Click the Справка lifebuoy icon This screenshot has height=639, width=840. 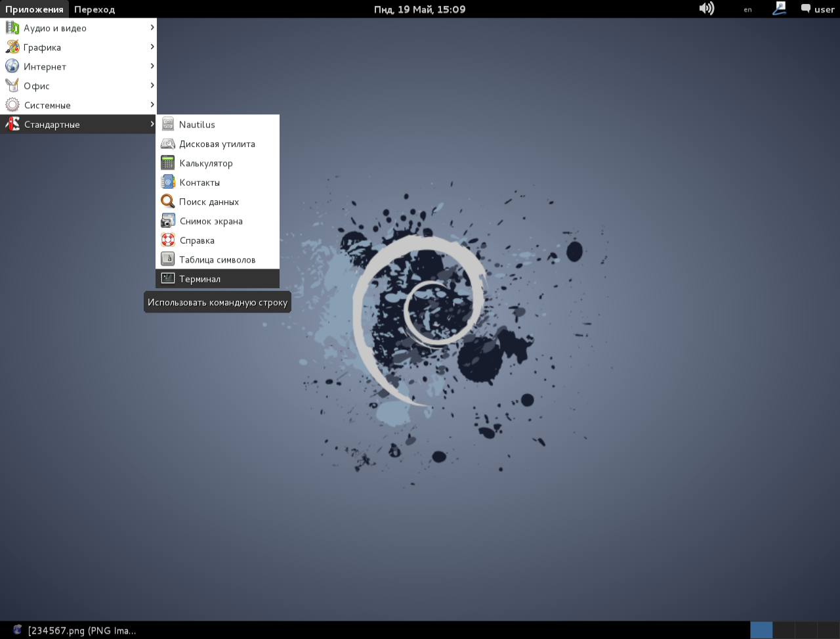[168, 240]
